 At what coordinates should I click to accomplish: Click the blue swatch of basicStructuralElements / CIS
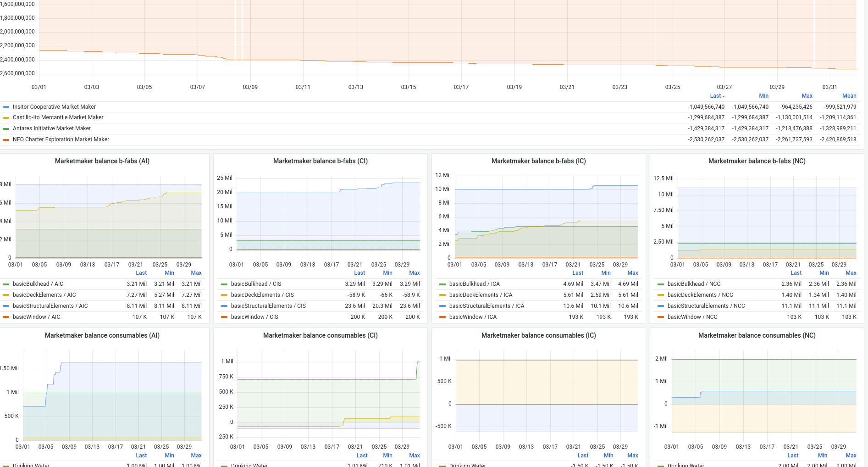pyautogui.click(x=224, y=306)
